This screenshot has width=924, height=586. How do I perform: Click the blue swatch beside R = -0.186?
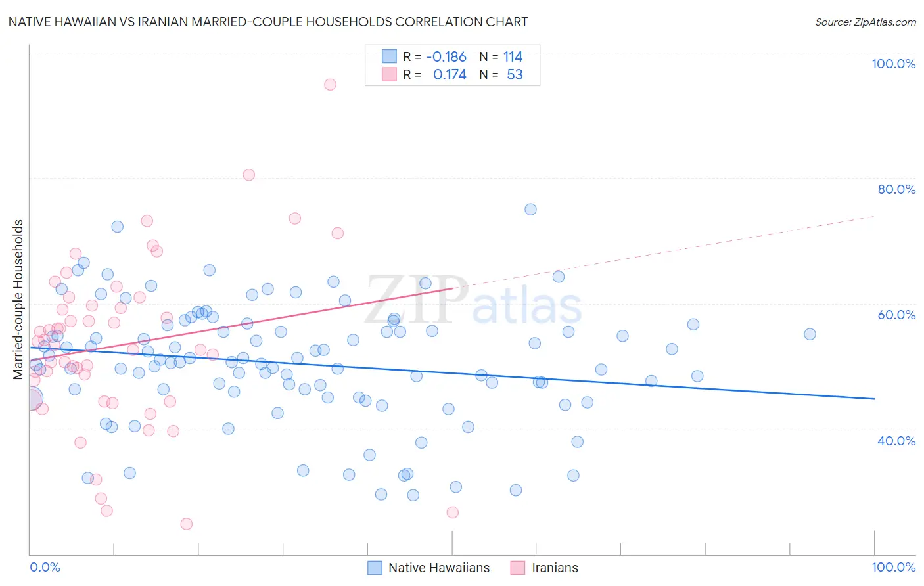[x=389, y=56]
